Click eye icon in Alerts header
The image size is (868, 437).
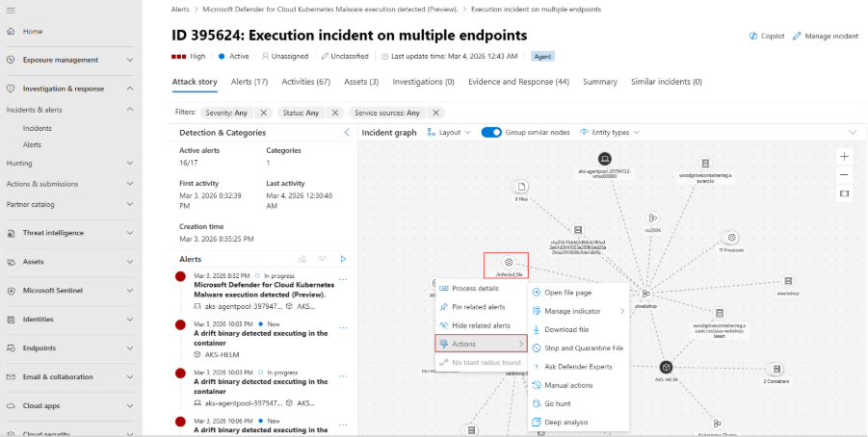click(x=322, y=259)
